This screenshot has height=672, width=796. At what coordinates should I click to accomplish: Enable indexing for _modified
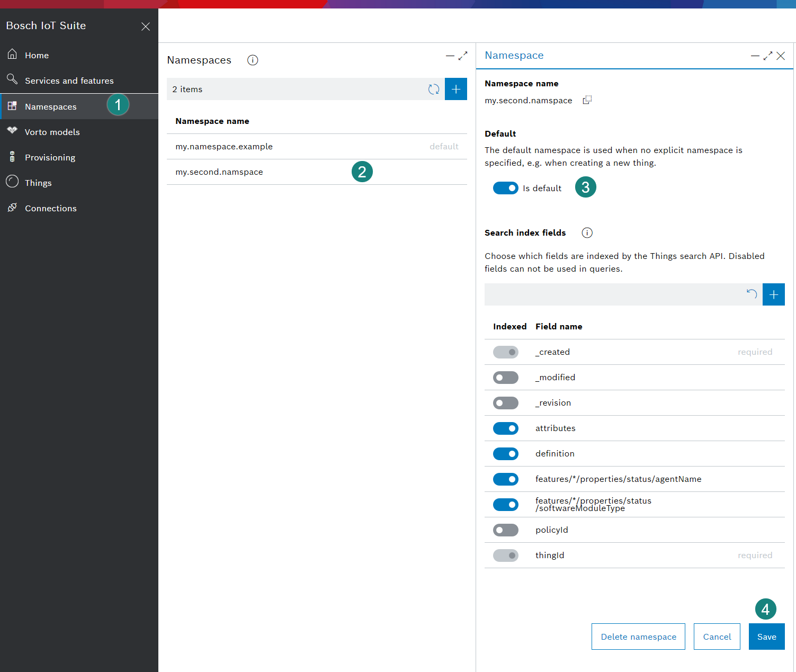[506, 378]
